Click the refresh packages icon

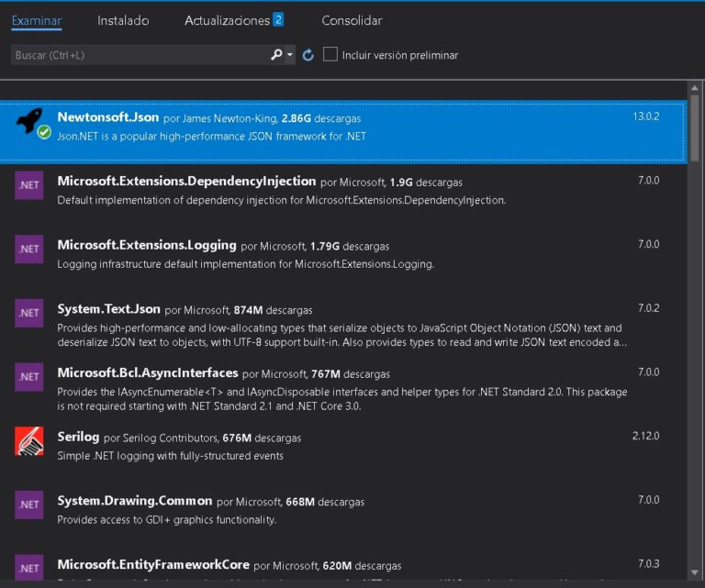click(x=308, y=55)
